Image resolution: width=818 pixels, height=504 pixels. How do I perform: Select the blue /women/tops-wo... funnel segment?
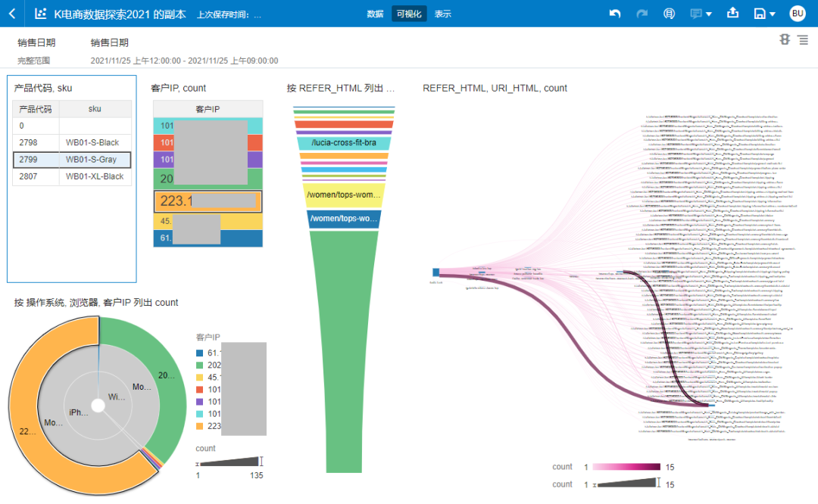pyautogui.click(x=344, y=219)
